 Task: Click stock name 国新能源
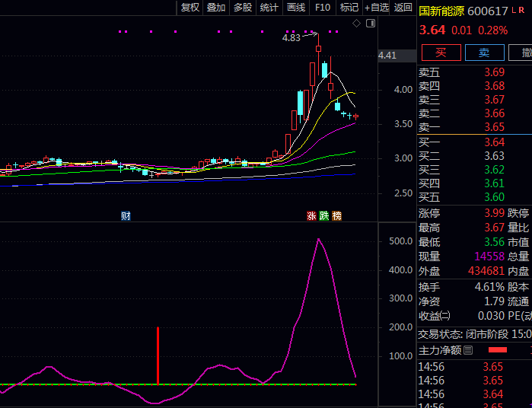(441, 11)
